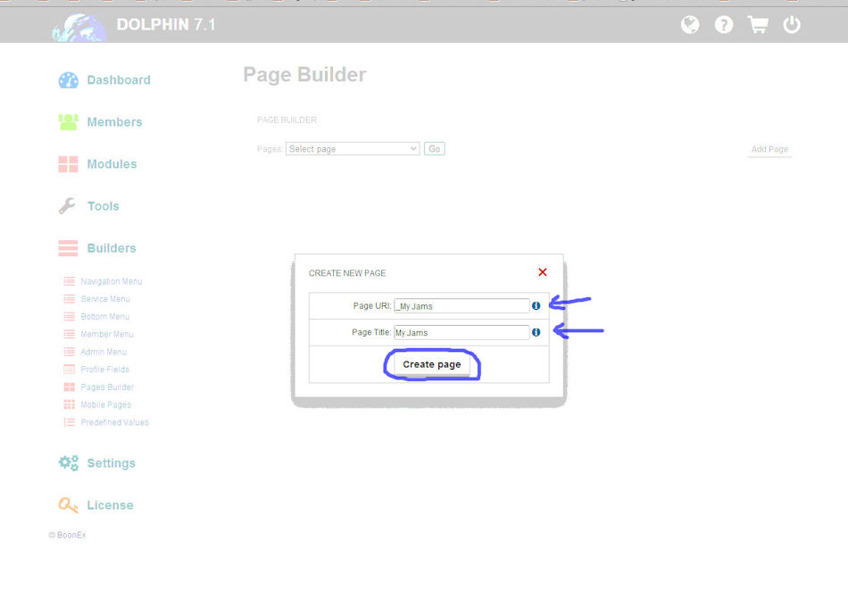The height and width of the screenshot is (616, 848).
Task: Click the Add Page link
Action: pos(769,149)
